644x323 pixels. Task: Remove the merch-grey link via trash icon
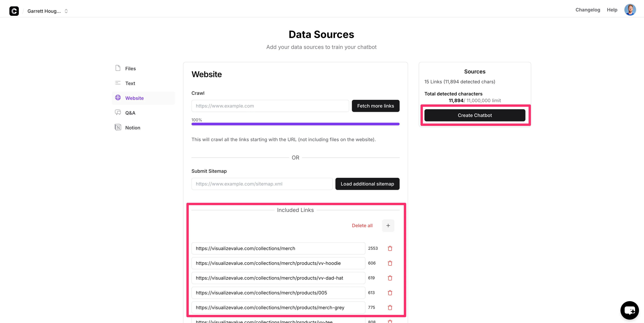click(390, 308)
